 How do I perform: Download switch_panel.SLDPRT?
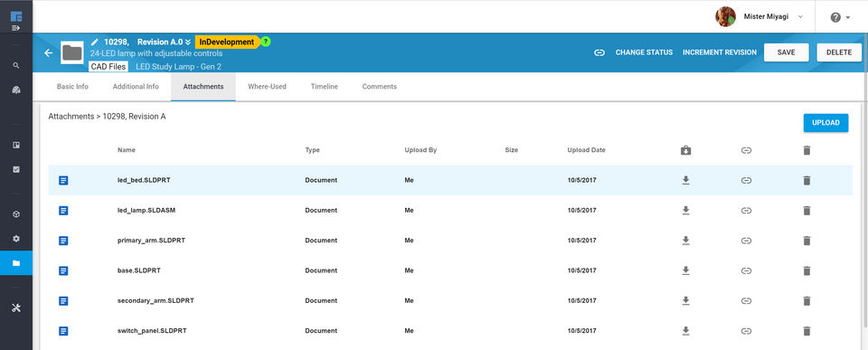point(686,331)
